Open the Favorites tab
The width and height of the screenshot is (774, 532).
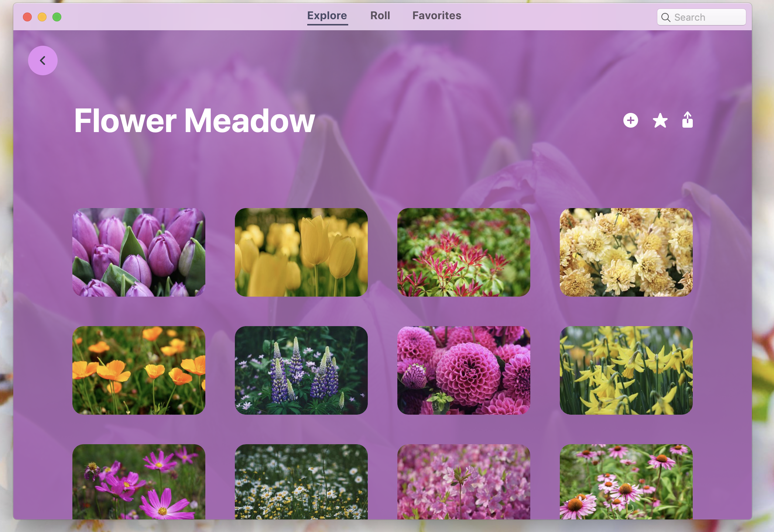(436, 15)
